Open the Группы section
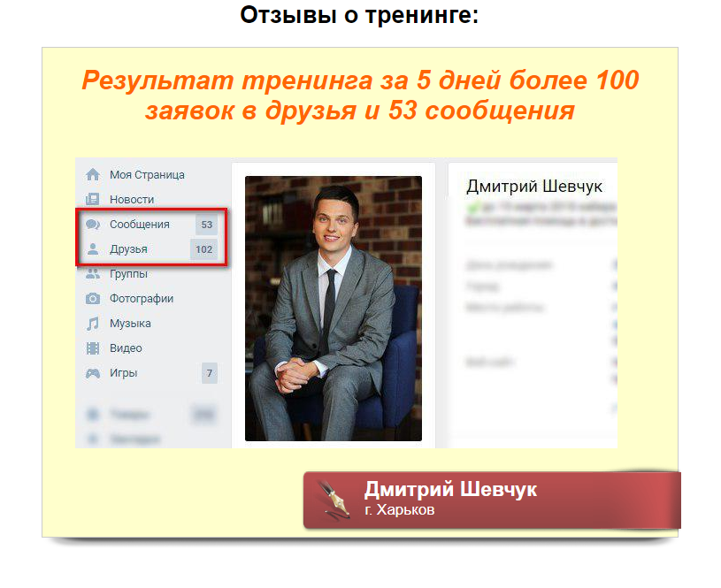 [x=130, y=273]
